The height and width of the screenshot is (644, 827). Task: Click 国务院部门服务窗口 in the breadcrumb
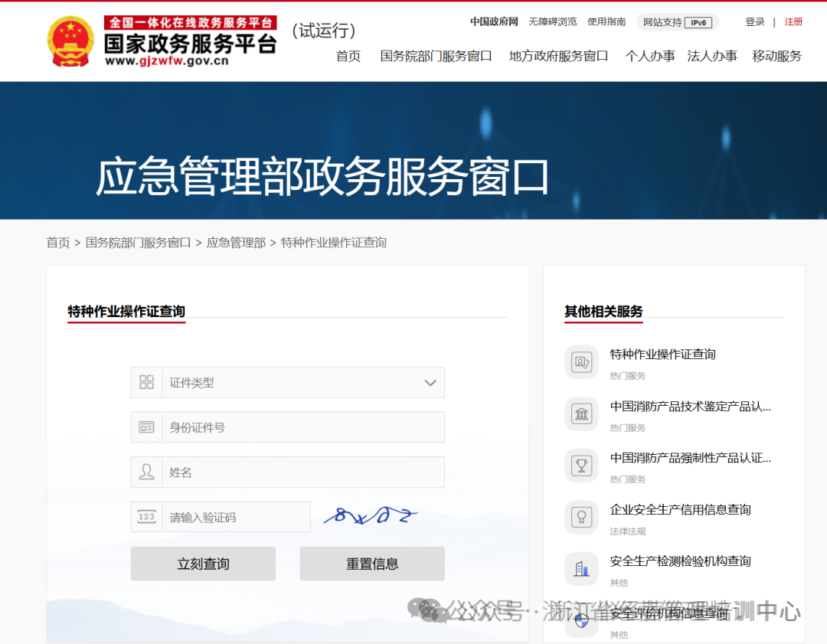tap(138, 243)
